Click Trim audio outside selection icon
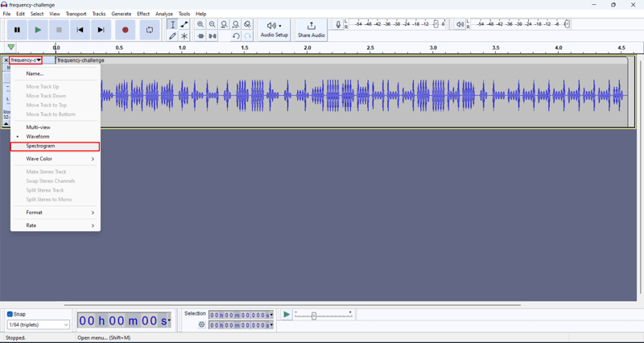The image size is (644, 343). [200, 36]
